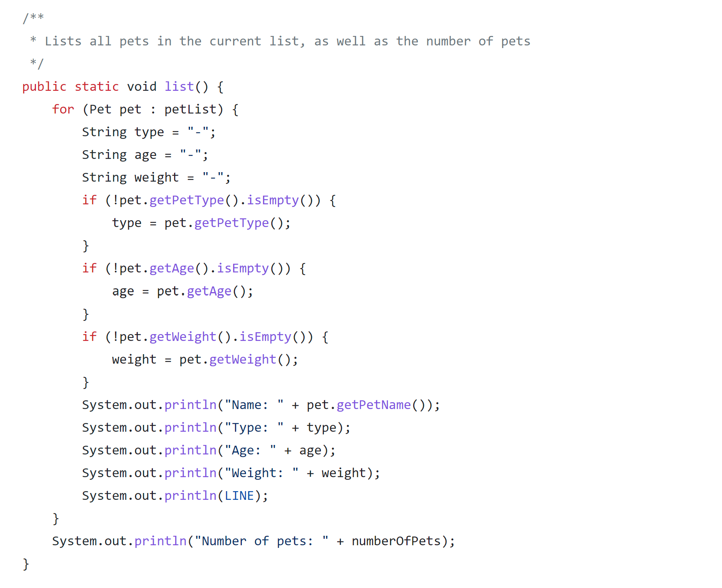This screenshot has height=588, width=722.
Task: Click 'getPetType' in the first if condition
Action: coord(187,200)
